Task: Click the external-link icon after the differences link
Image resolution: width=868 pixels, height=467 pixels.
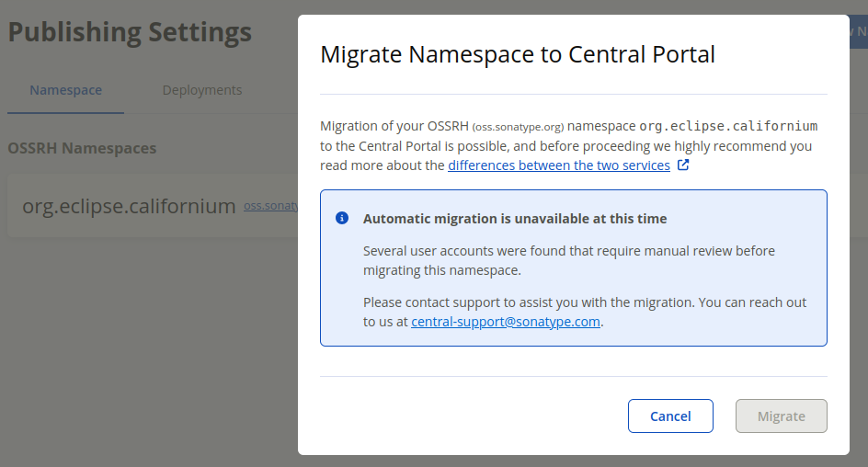Action: [x=683, y=165]
